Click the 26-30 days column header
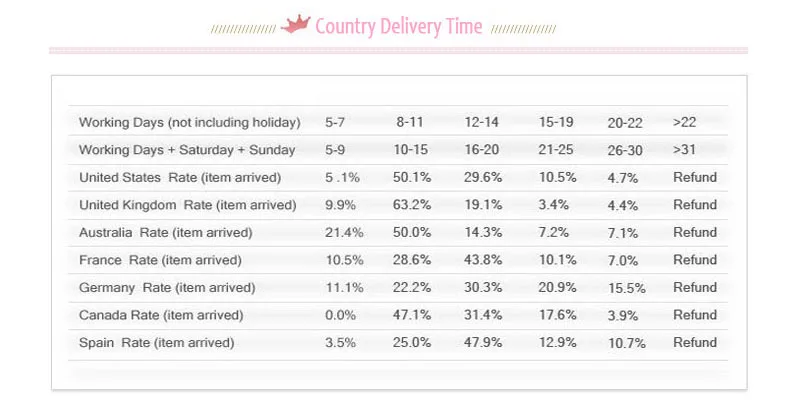The image size is (800, 413). 625,151
